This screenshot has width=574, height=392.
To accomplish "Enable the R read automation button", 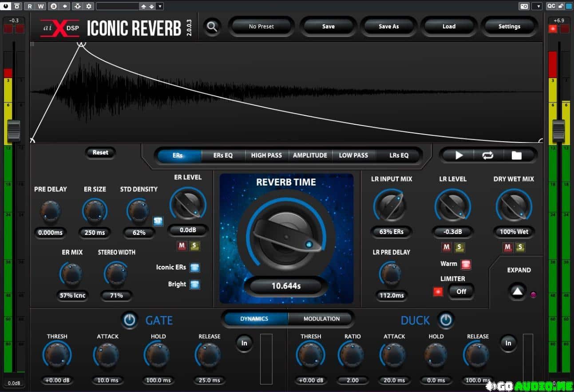I will coord(30,6).
